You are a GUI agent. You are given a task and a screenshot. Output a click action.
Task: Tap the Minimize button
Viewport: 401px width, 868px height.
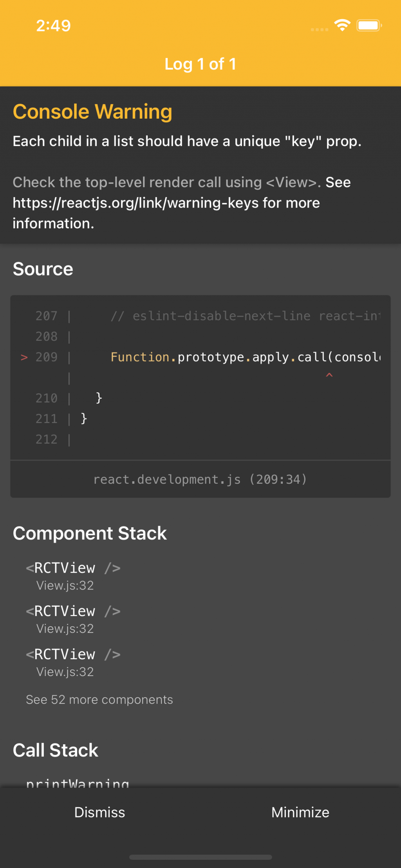[x=300, y=812]
